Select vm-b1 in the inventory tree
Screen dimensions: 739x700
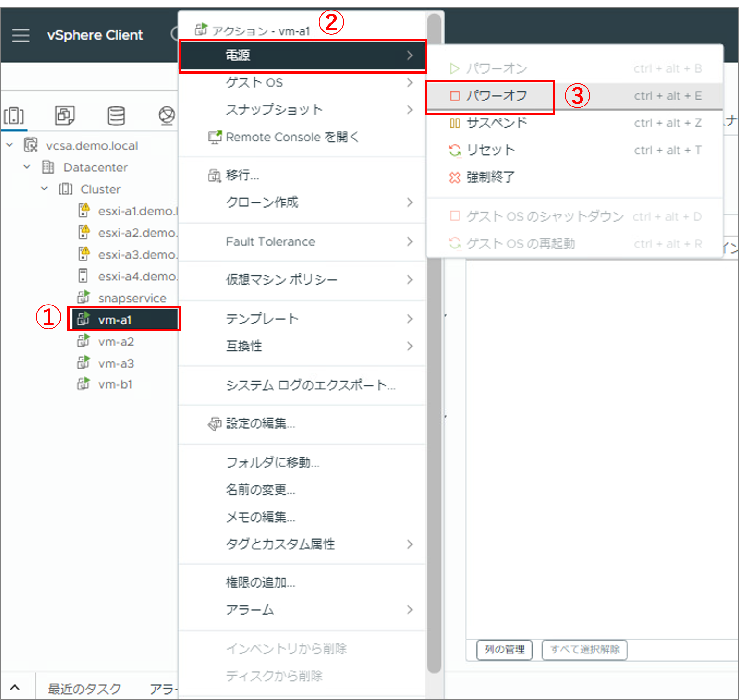tap(115, 384)
